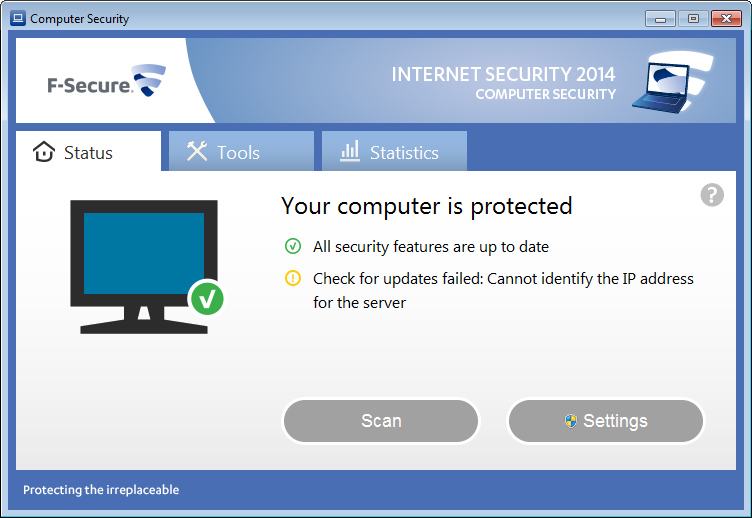
Task: Click yellow warning icon beside update failure
Action: 293,278
